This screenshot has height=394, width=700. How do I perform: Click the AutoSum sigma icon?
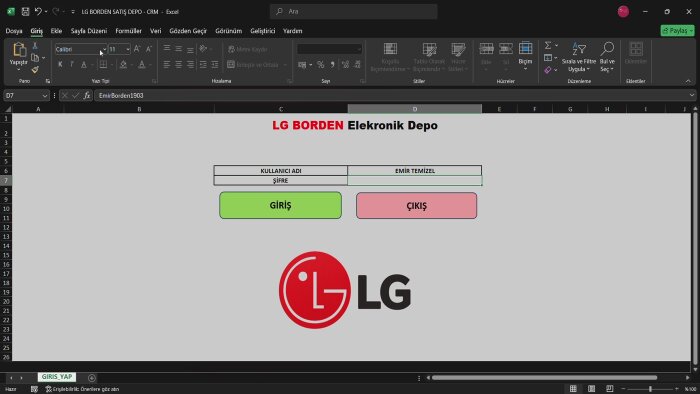coord(548,46)
